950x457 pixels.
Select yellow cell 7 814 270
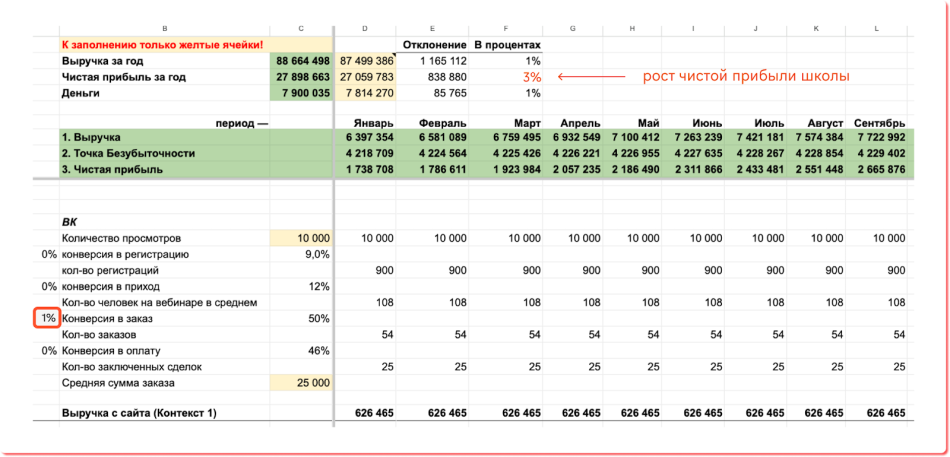(366, 93)
